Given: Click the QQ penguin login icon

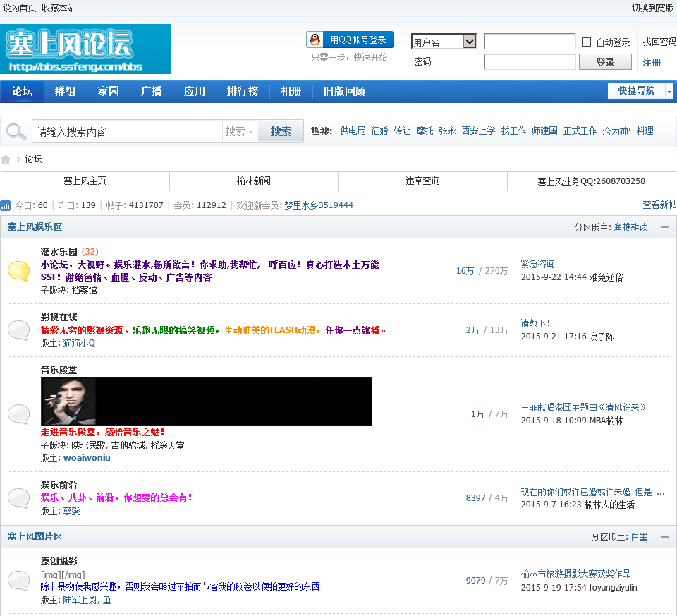Looking at the screenshot, I should (x=315, y=40).
